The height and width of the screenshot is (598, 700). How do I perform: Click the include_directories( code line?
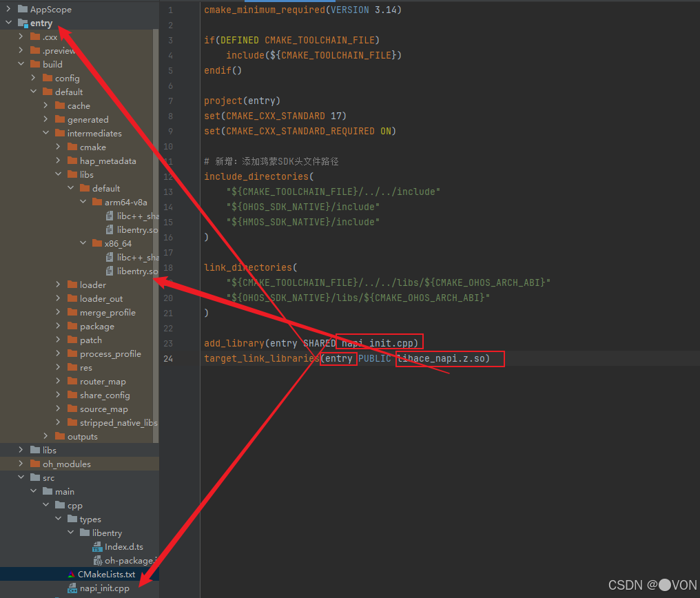click(259, 177)
